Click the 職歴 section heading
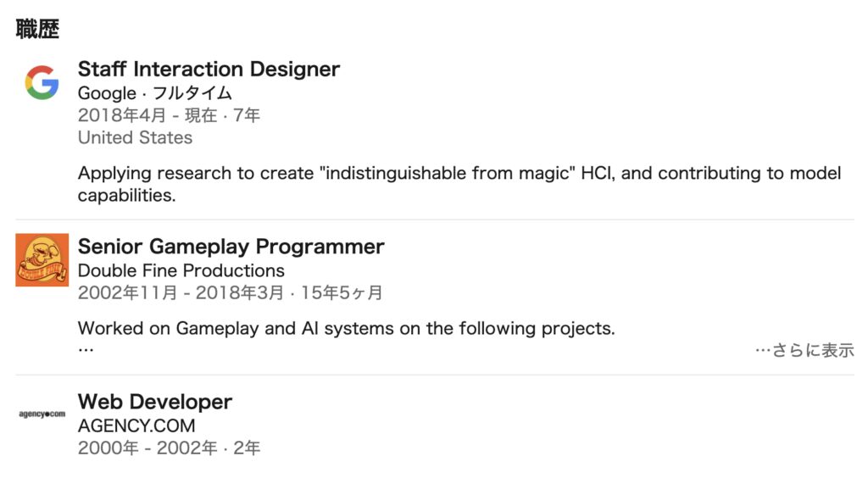Image resolution: width=868 pixels, height=478 pixels. (x=37, y=29)
